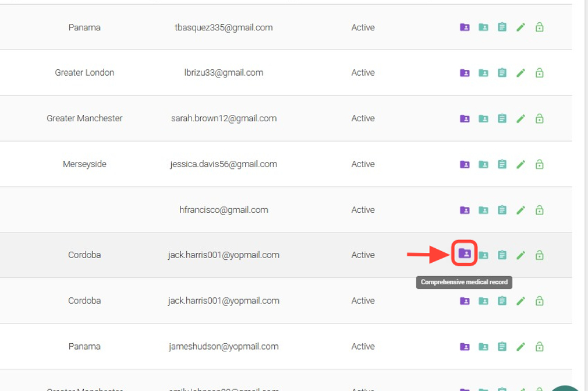This screenshot has height=391, width=588.
Task: Click the red-highlighted comprehensive medical record icon
Action: click(x=465, y=253)
